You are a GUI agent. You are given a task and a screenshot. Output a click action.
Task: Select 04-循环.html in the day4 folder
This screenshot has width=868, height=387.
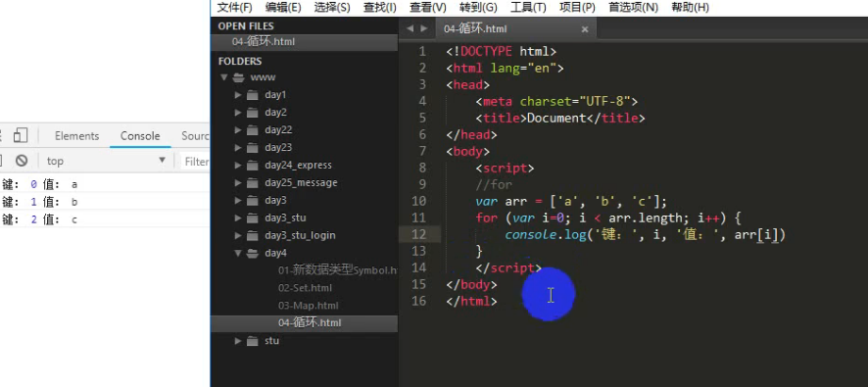[x=304, y=323]
